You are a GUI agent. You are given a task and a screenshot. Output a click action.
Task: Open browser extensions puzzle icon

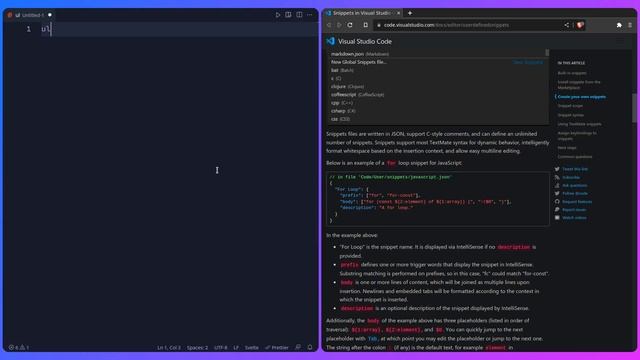tap(619, 25)
